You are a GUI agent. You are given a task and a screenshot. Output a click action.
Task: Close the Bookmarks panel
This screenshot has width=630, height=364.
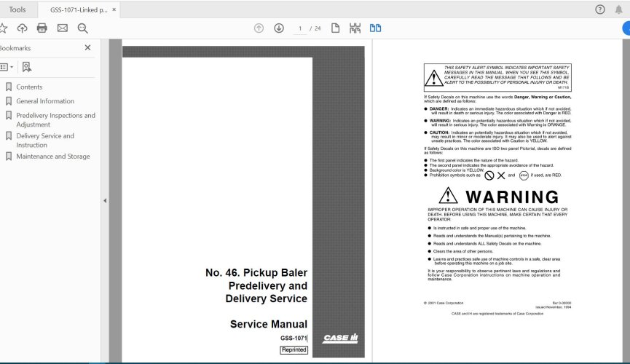coord(88,48)
